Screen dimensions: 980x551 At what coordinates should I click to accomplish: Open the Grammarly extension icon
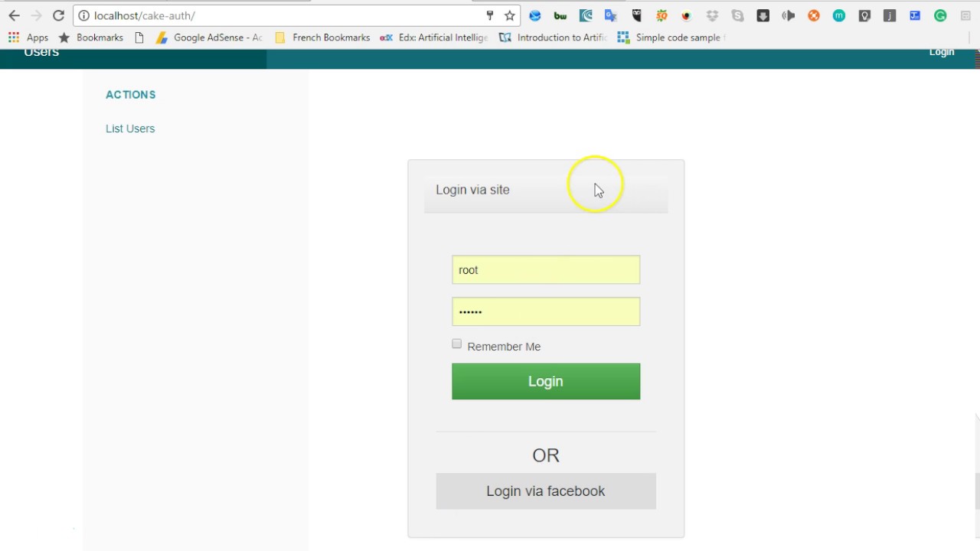click(940, 15)
